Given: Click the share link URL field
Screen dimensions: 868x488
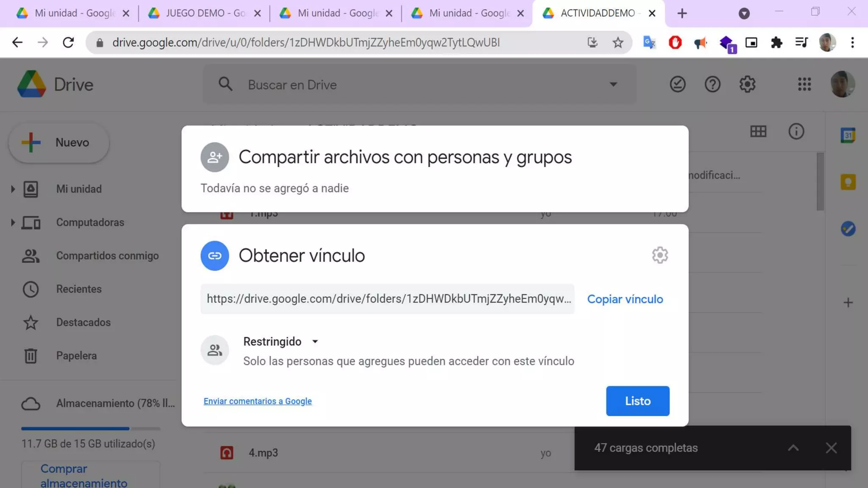Looking at the screenshot, I should [387, 299].
